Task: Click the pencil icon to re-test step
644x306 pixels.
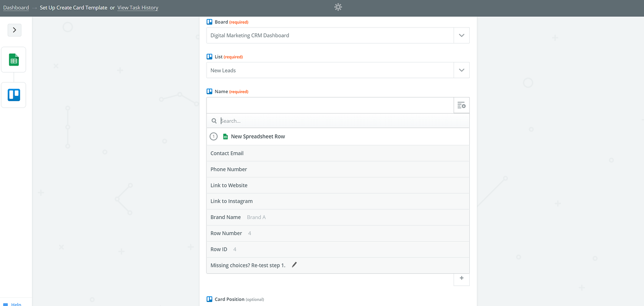Action: pos(294,265)
